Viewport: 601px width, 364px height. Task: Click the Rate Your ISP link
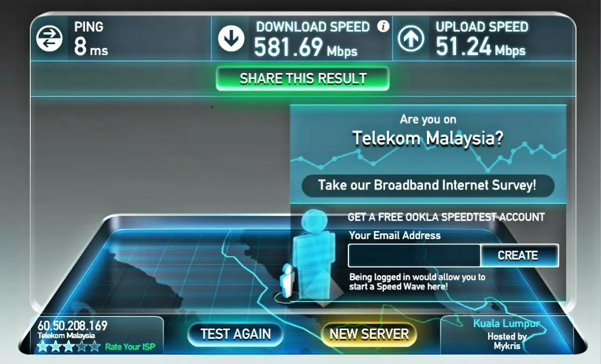tap(130, 347)
